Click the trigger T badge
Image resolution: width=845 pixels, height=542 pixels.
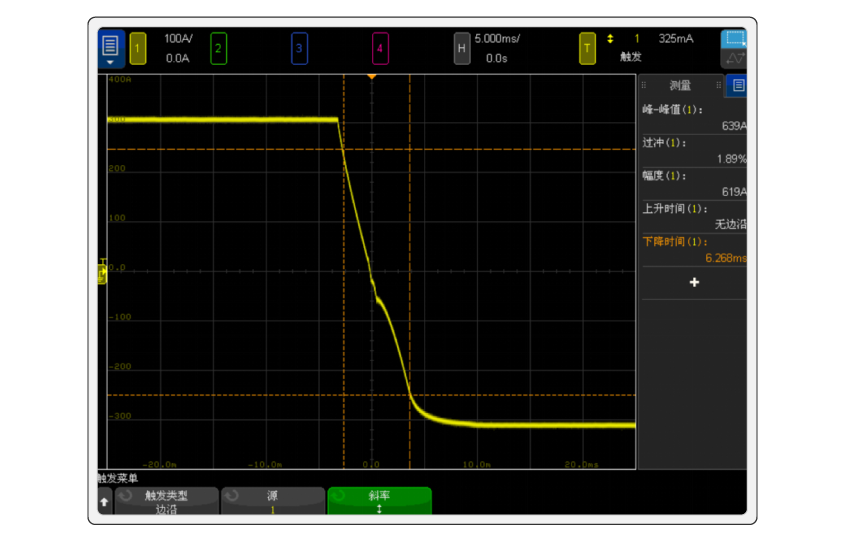pos(587,48)
